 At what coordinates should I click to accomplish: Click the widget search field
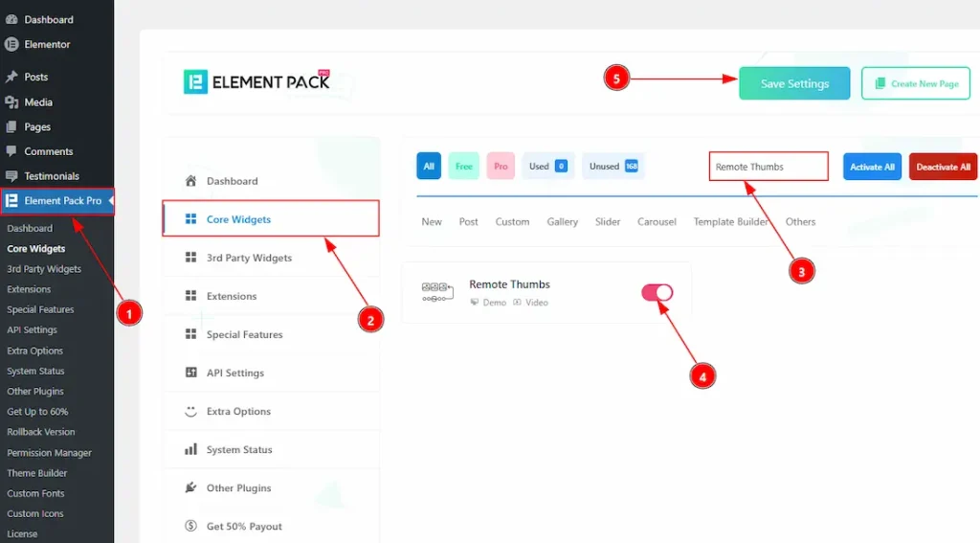coord(768,167)
